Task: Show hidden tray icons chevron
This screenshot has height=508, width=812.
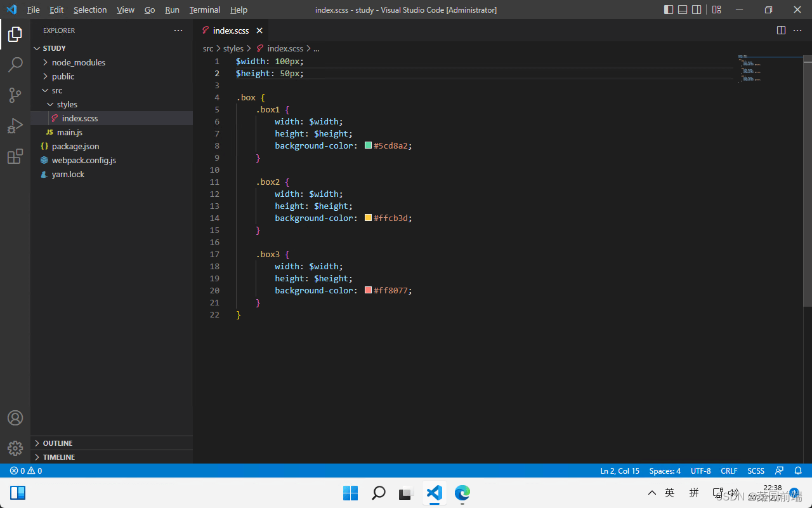Action: [x=652, y=493]
